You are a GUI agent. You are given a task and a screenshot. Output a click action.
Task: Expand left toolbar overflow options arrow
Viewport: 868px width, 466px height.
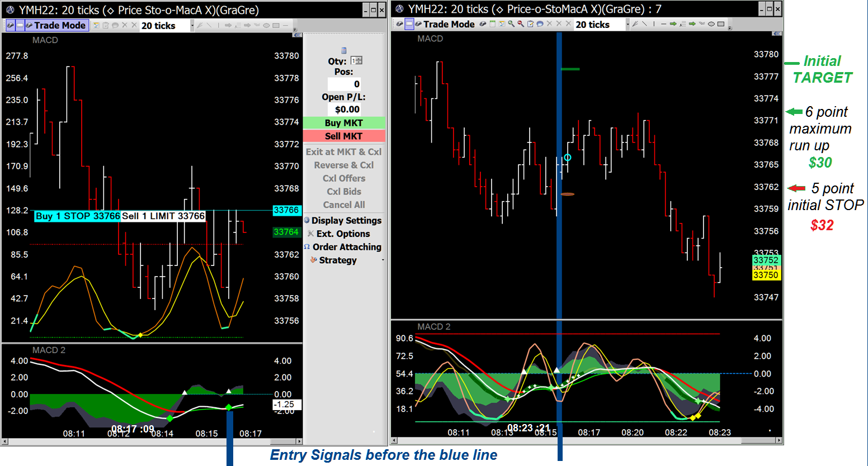(295, 30)
